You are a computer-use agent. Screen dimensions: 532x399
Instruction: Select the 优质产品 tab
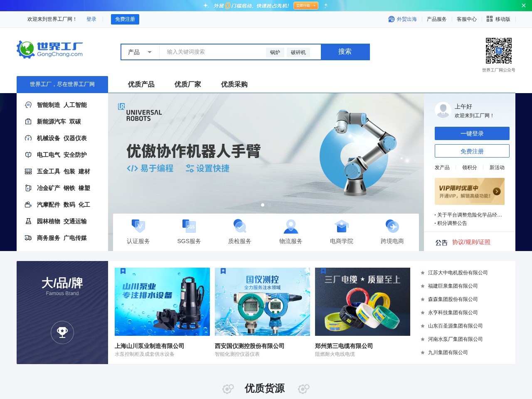tap(141, 84)
